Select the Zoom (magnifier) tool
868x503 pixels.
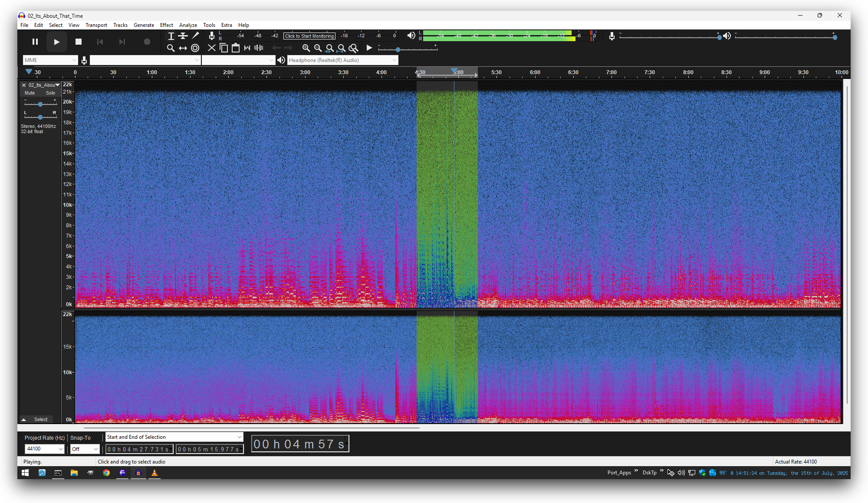click(171, 48)
